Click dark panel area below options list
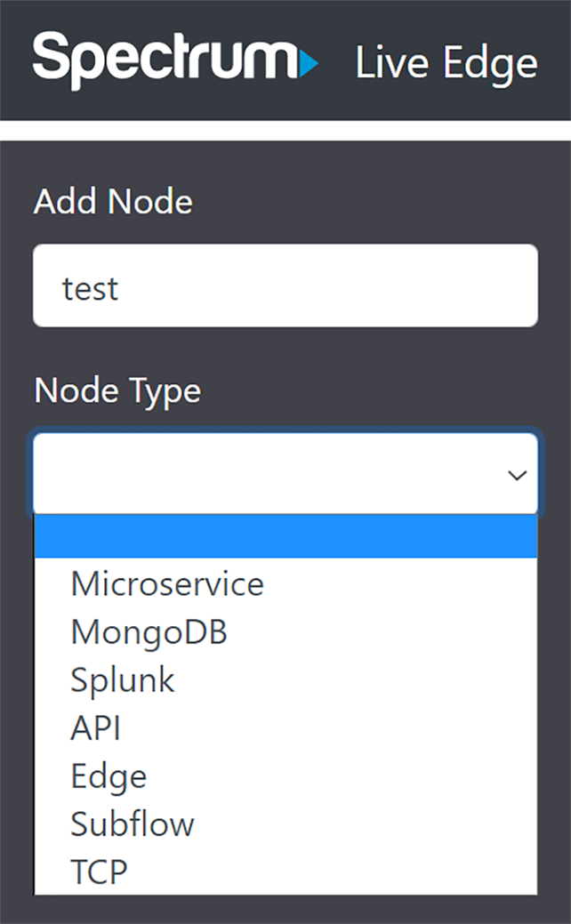This screenshot has height=924, width=571. [x=285, y=910]
